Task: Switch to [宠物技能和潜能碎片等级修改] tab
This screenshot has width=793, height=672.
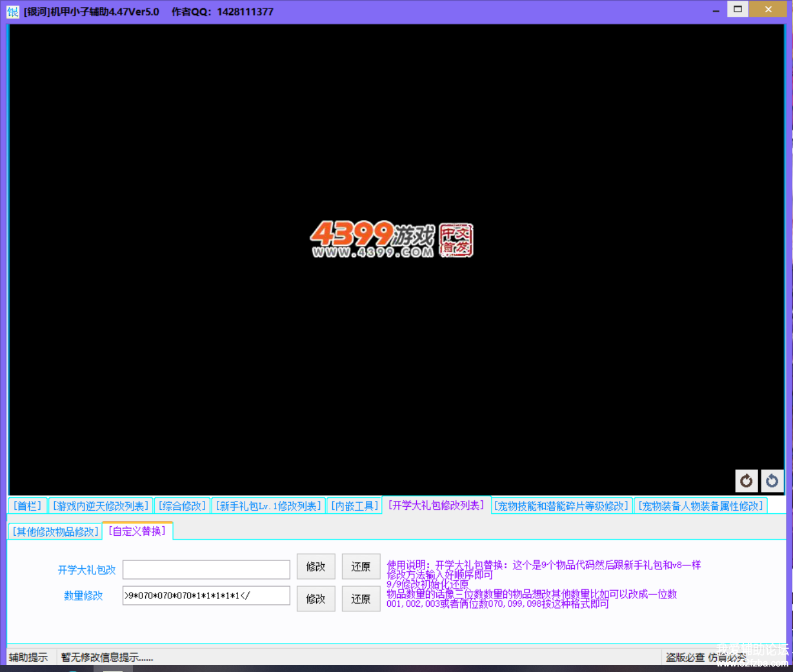Action: (x=561, y=506)
